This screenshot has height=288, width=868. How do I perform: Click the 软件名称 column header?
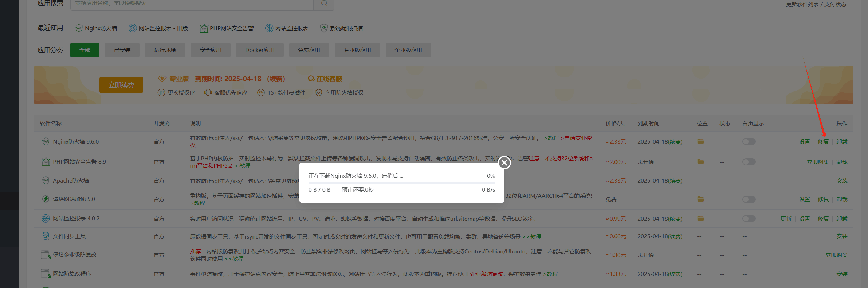[51, 124]
